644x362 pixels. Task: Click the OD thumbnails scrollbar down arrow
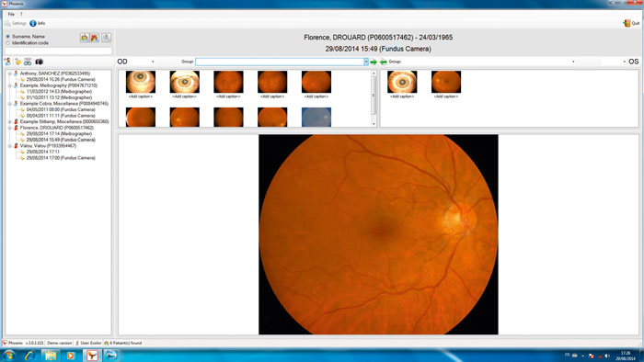374,124
